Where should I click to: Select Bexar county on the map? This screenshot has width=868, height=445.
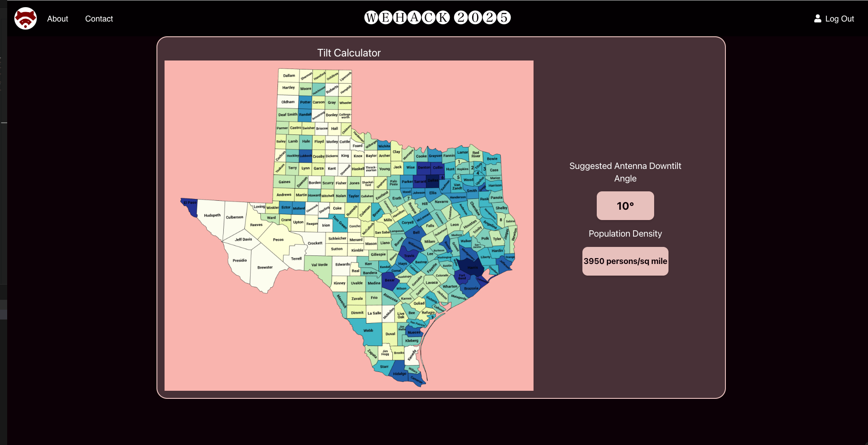click(390, 281)
